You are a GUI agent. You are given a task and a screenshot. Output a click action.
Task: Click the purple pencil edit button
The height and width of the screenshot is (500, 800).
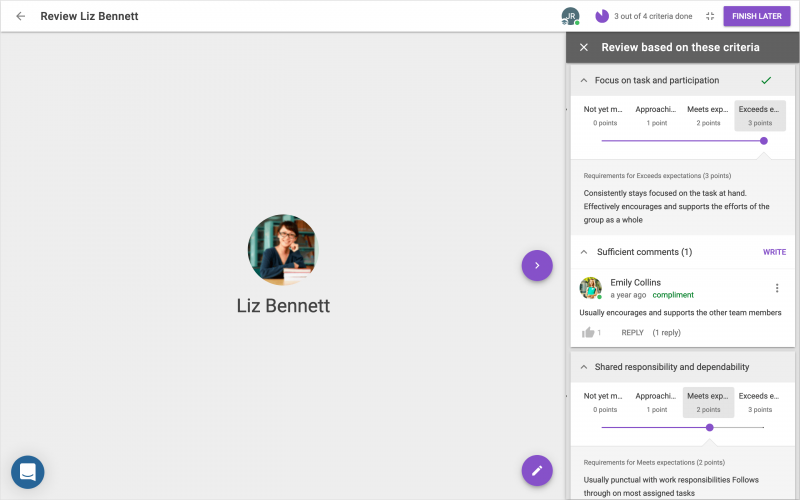click(537, 470)
